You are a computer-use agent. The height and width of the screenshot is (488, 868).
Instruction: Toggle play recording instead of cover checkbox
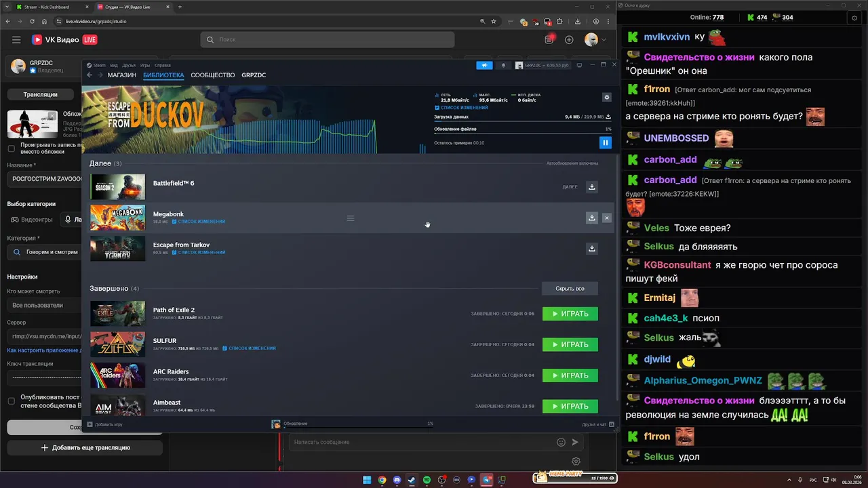click(x=11, y=148)
